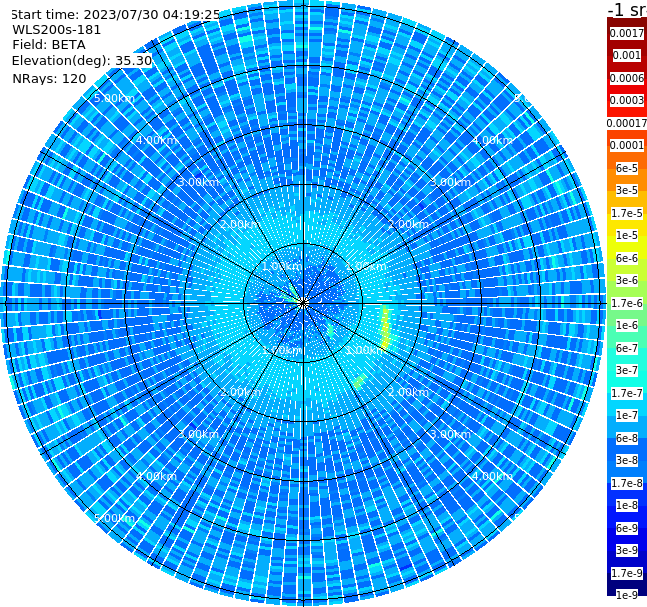This screenshot has width=647, height=607.
Task: Click the 6e-6 colorbar label
Action: click(x=627, y=258)
